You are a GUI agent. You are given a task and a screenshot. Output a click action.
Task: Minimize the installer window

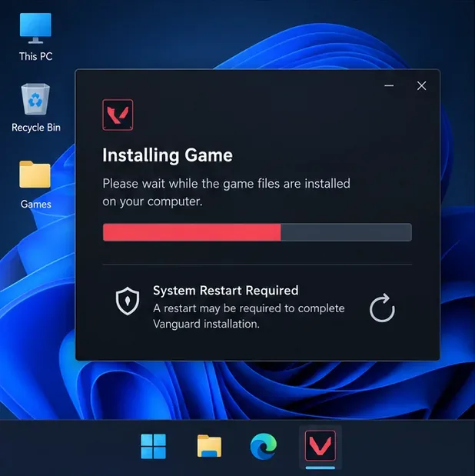point(389,86)
